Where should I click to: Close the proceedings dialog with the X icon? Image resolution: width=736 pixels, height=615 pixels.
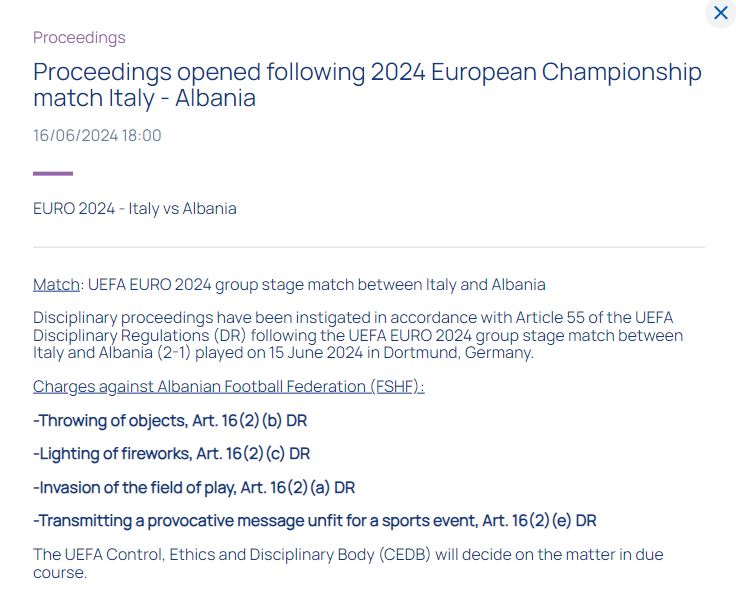point(721,13)
